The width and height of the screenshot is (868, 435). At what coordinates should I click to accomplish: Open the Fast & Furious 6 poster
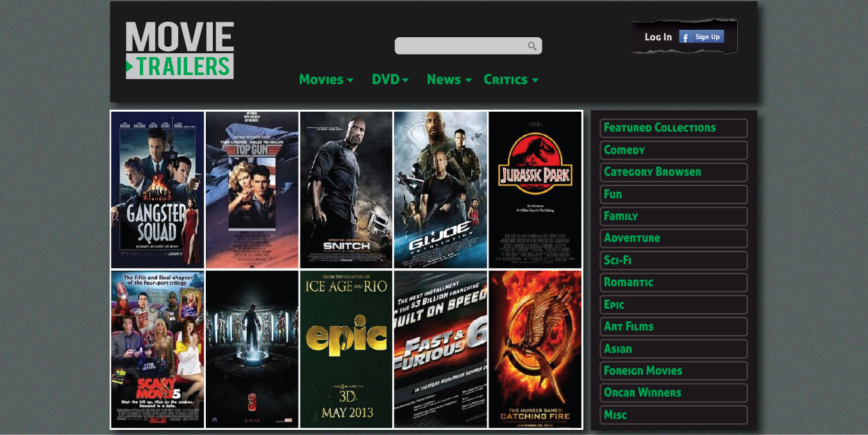(440, 349)
